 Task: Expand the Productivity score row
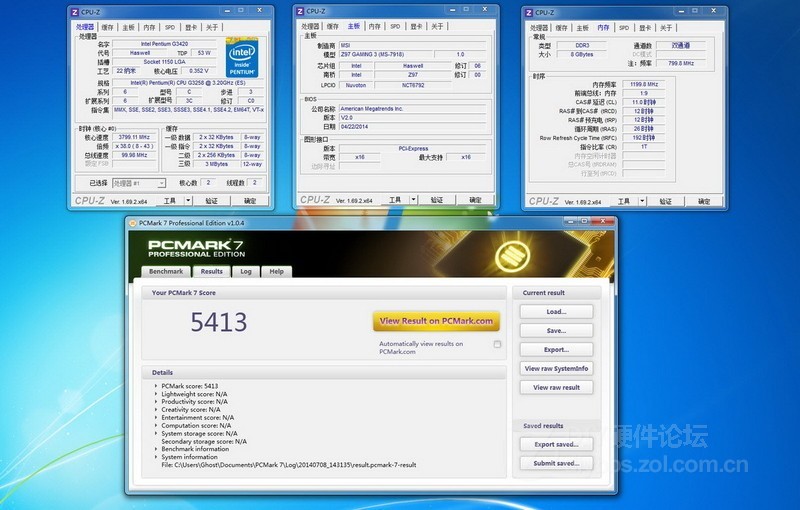[156, 402]
